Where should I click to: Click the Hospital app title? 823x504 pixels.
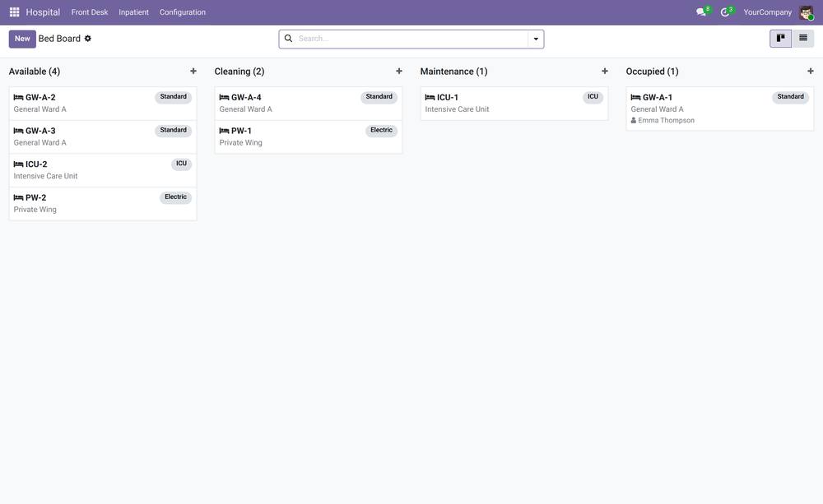pos(43,12)
